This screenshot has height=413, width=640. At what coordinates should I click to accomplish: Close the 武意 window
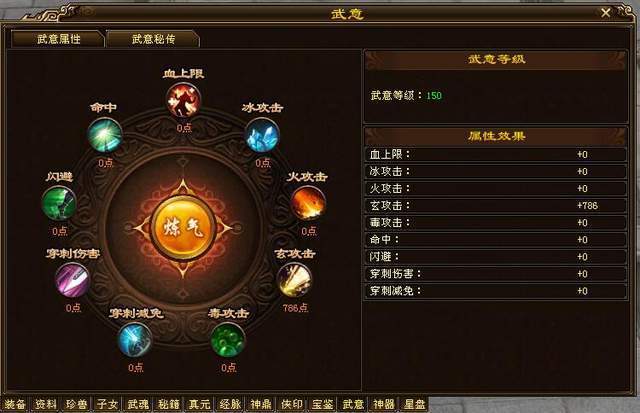[606, 13]
